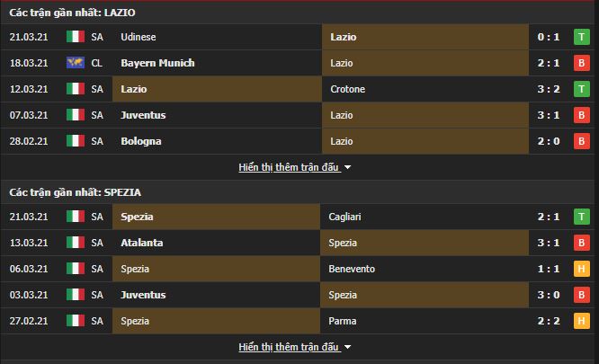Click the red B badge for Bologna vs Lazio
This screenshot has height=364, width=599.
[x=581, y=141]
